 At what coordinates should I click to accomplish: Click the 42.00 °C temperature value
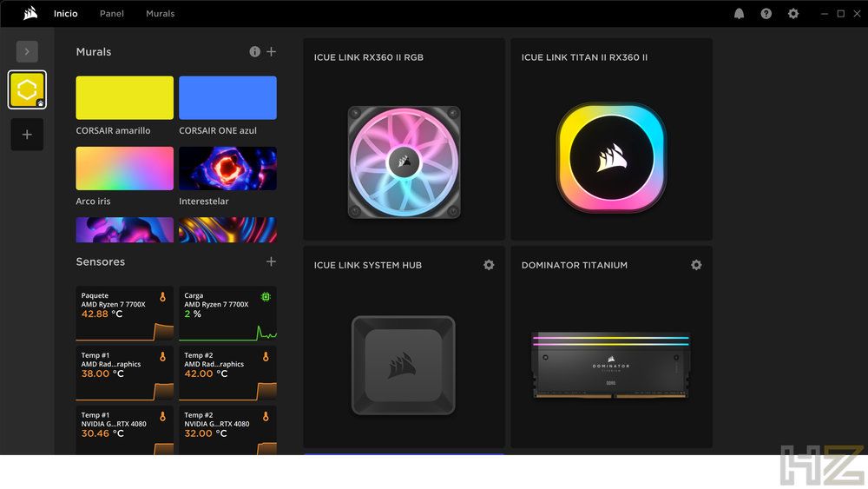206,373
